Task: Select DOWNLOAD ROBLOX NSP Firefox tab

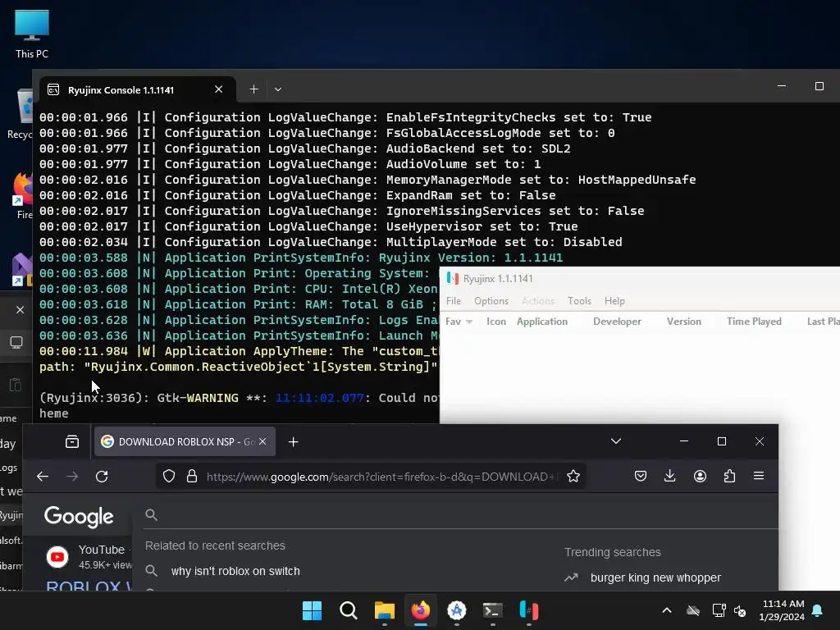Action: (x=185, y=441)
